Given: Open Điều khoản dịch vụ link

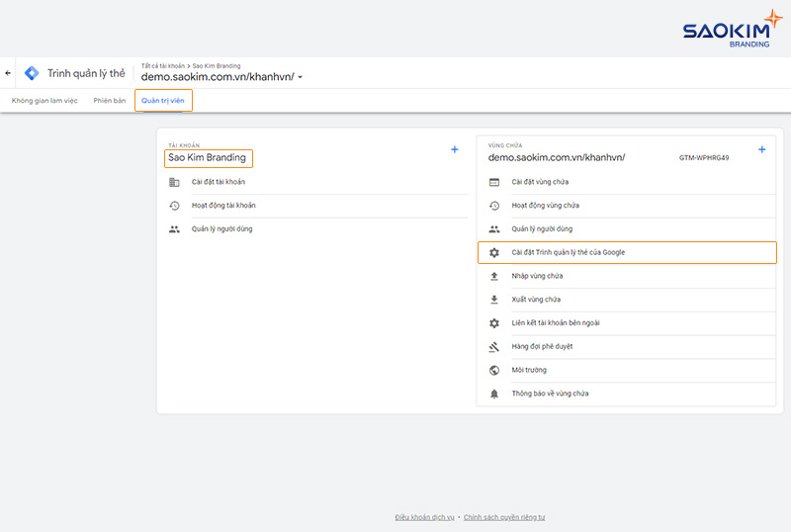Looking at the screenshot, I should click(x=424, y=517).
